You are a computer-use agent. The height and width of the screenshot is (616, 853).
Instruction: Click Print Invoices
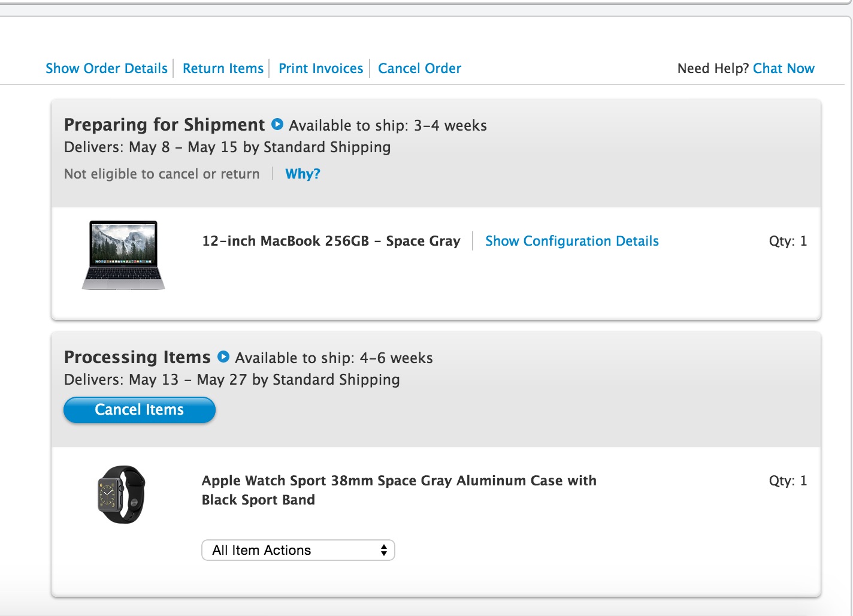[x=320, y=68]
